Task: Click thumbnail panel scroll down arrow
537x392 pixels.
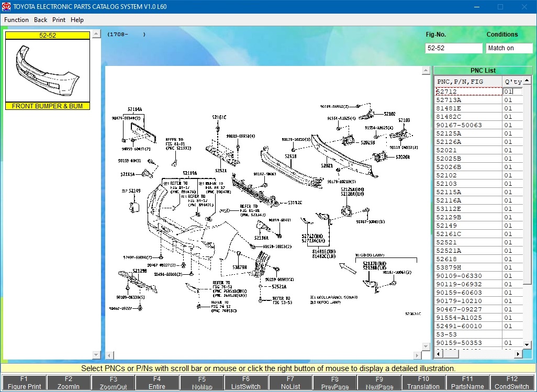Action: pyautogui.click(x=96, y=355)
